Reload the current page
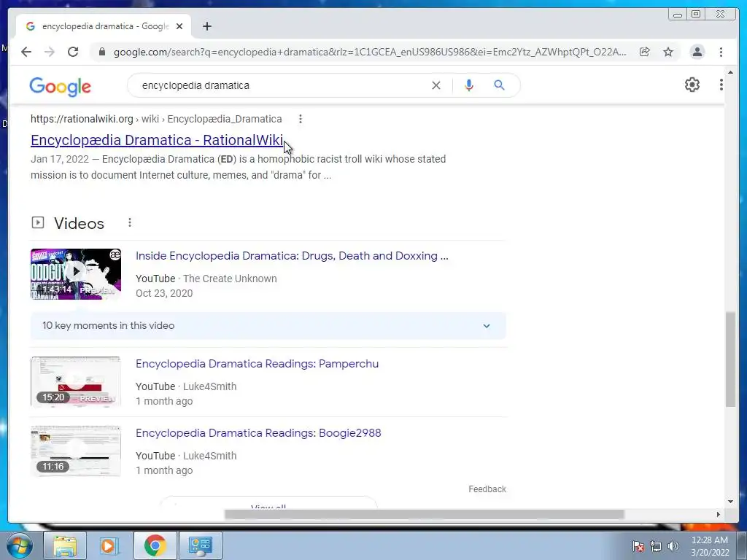This screenshot has width=747, height=560. (73, 52)
